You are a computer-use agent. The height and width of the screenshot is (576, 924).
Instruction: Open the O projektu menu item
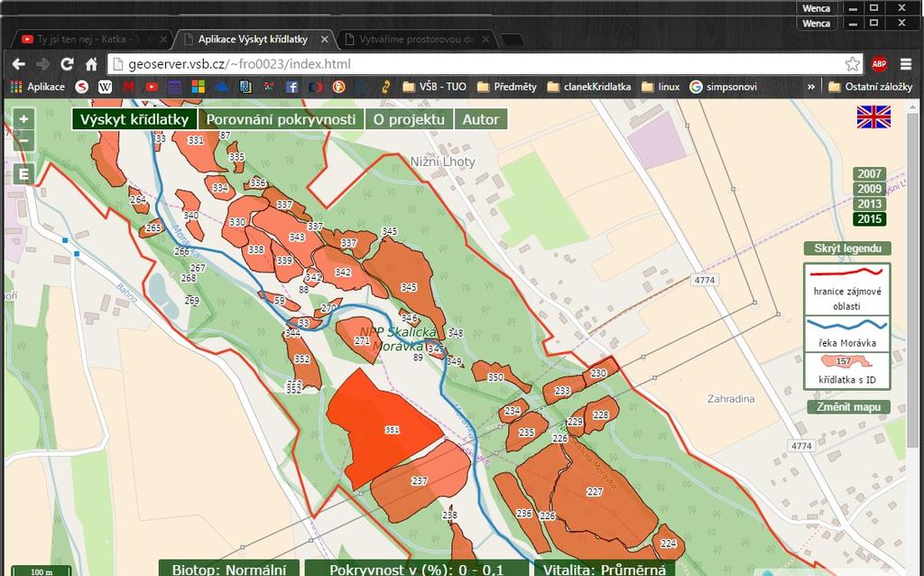pos(409,119)
